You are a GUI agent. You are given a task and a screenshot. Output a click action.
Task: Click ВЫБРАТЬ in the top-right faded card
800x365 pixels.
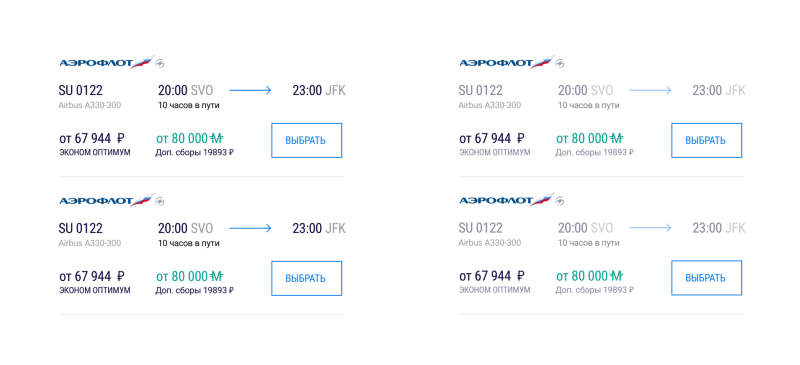pos(706,140)
